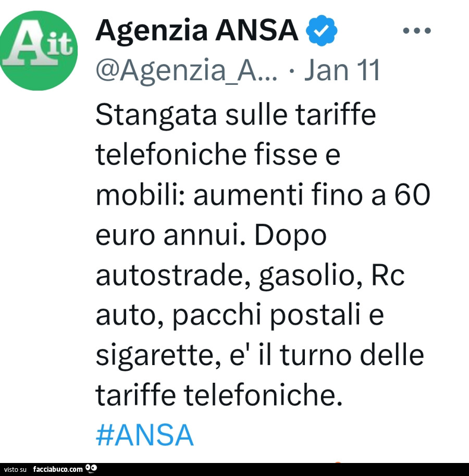Click the final line 'tariffe telefoniche.'
469x476 pixels.
pos(219,395)
